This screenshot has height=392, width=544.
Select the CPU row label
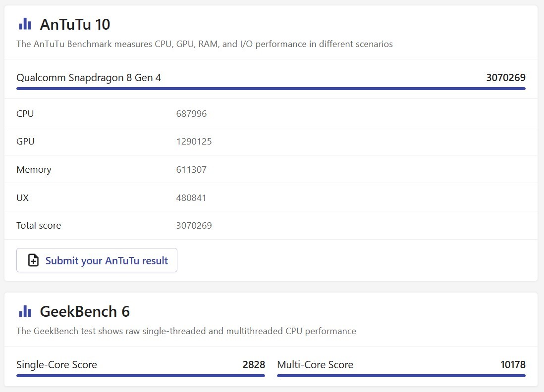[25, 113]
